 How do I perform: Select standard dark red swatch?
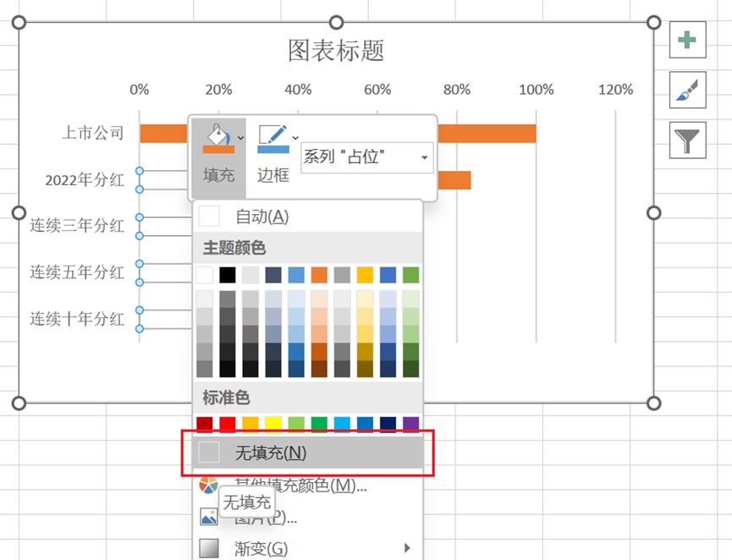pos(205,424)
